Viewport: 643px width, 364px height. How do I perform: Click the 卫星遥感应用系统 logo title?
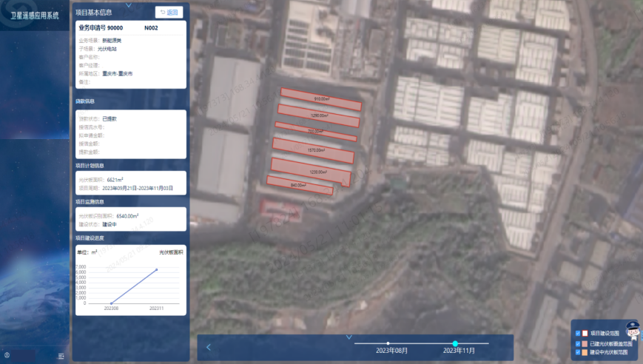pos(34,15)
